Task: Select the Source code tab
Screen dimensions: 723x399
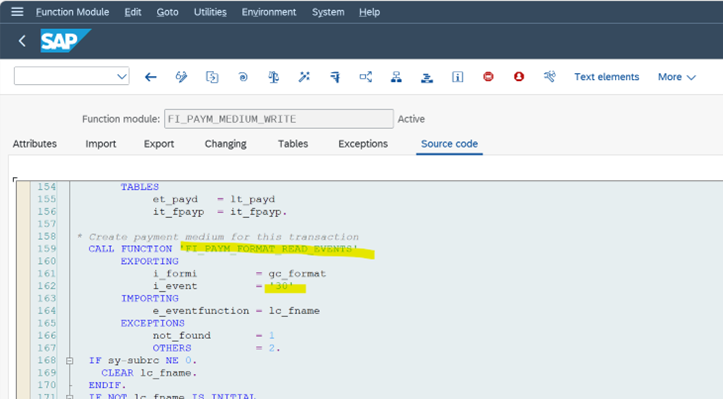Action: tap(449, 144)
